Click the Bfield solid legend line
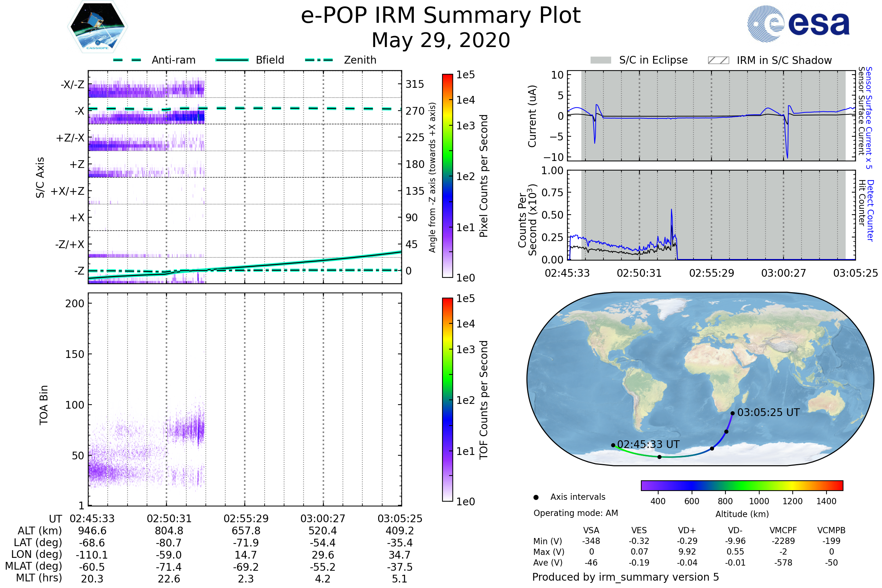The image size is (882, 588). [x=232, y=60]
